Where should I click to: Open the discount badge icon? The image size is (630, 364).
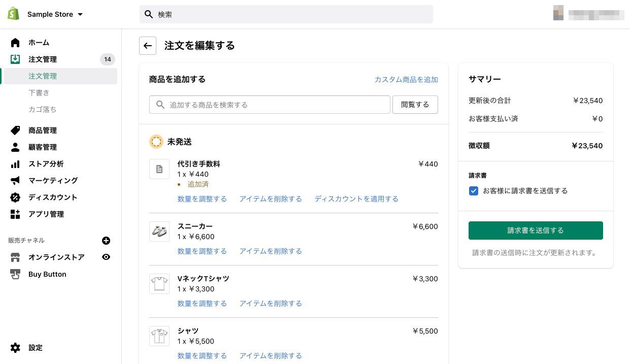pyautogui.click(x=15, y=197)
